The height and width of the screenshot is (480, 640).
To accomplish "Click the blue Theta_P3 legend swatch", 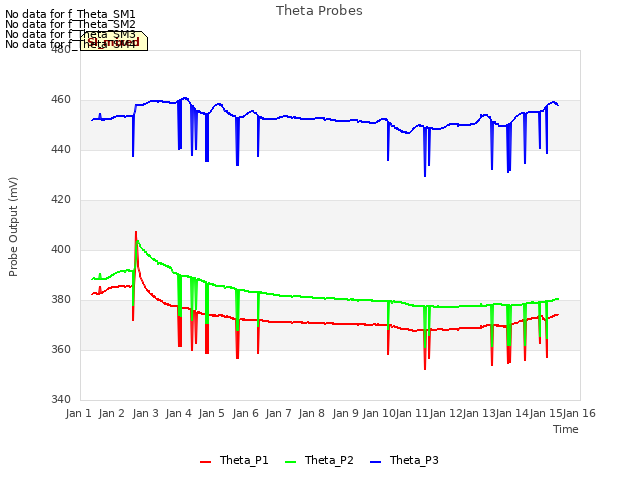I will 375,462.
